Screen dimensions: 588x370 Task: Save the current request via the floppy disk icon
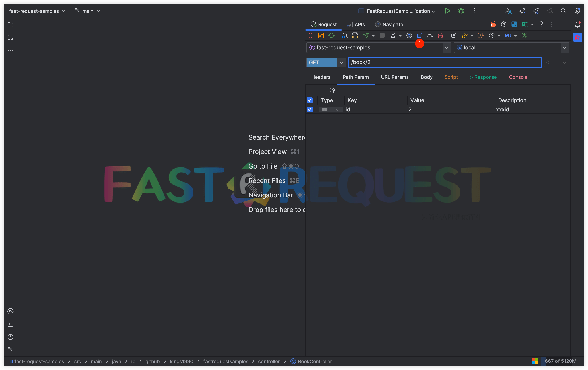(x=393, y=35)
